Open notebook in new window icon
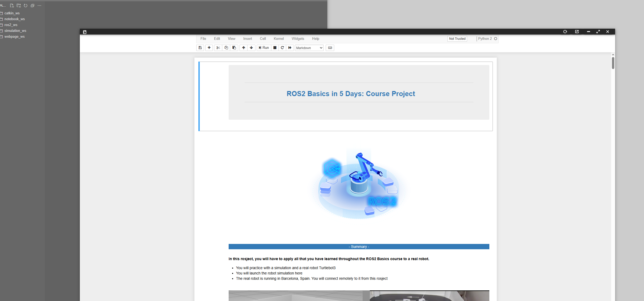Viewport: 644px width, 301px height. pyautogui.click(x=577, y=32)
